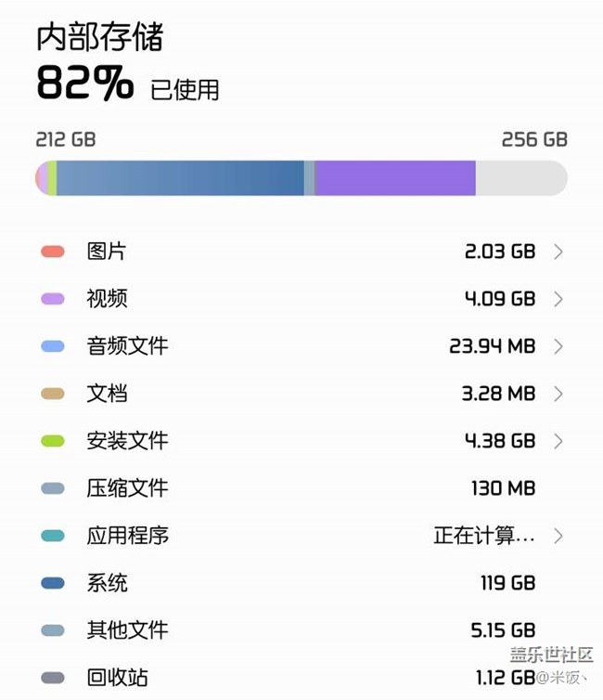Expand Installation files with its chevron

tap(558, 441)
